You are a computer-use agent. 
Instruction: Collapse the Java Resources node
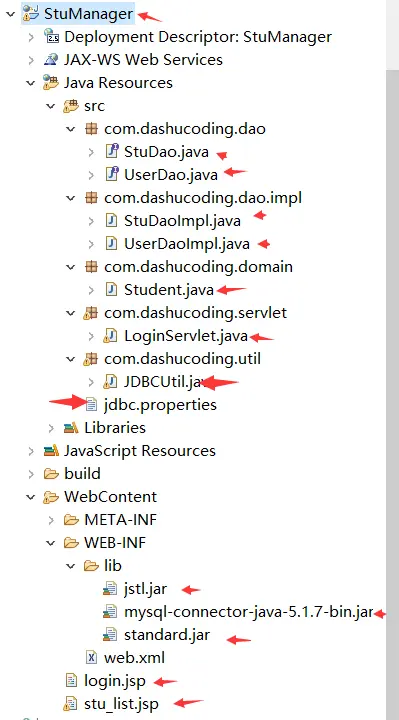tap(31, 83)
